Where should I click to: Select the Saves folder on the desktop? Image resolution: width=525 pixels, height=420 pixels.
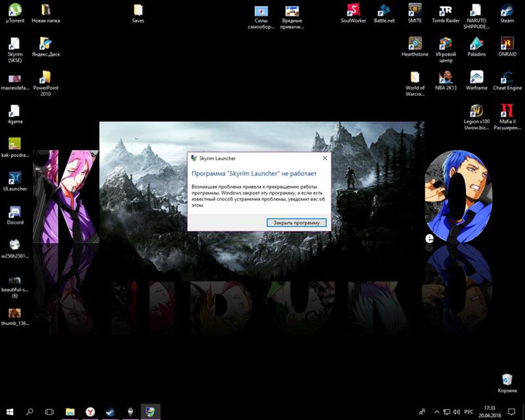pos(138,13)
